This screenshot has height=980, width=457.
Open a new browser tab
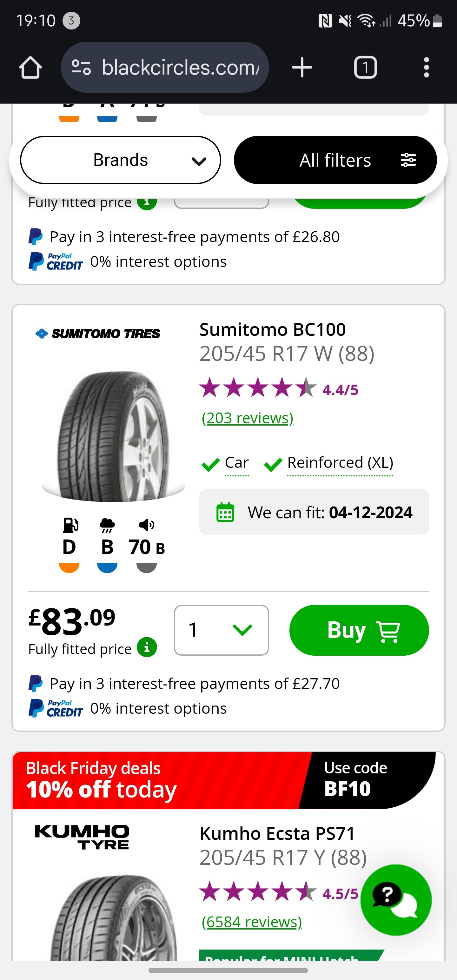[302, 68]
